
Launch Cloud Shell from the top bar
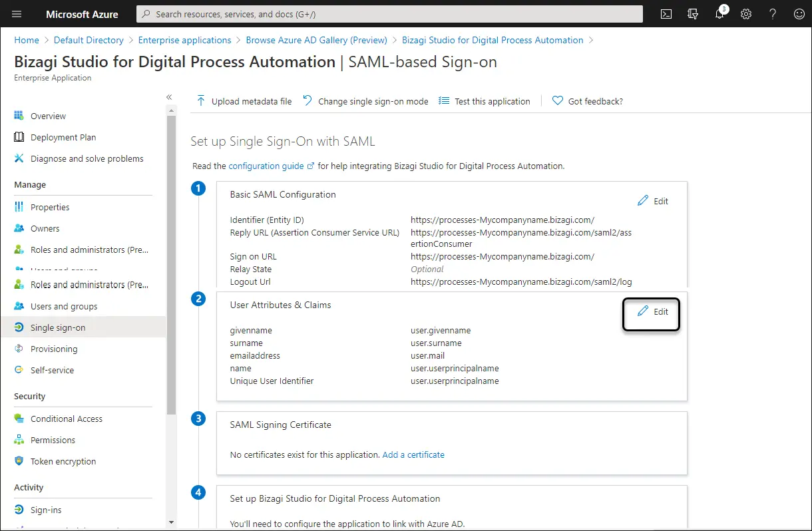(x=666, y=14)
